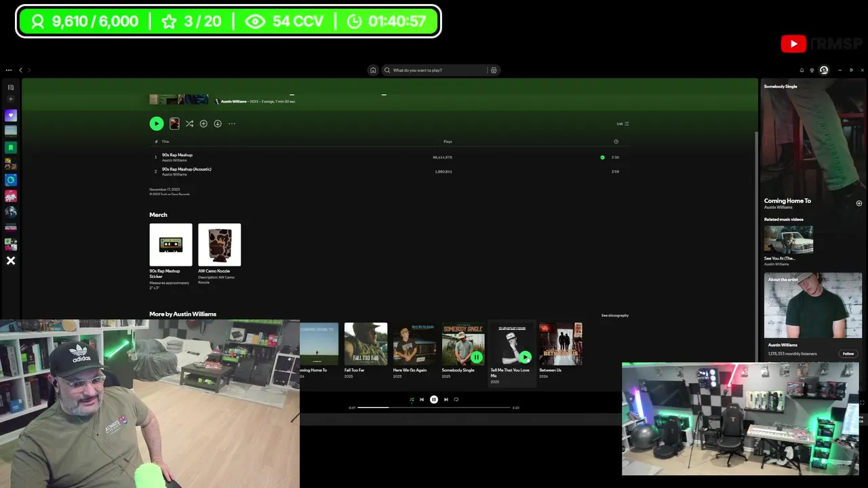
Task: Seek in the playback progress bar
Action: click(x=434, y=407)
